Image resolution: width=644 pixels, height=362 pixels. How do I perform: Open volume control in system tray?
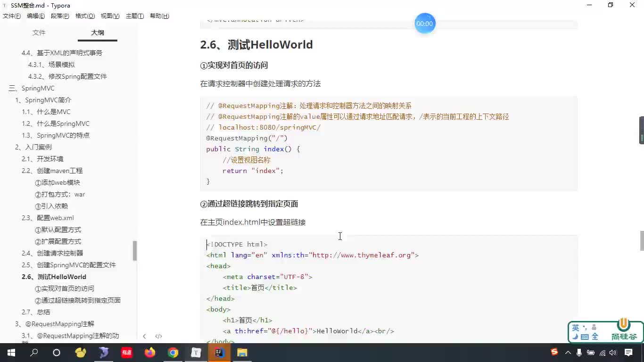(x=613, y=353)
